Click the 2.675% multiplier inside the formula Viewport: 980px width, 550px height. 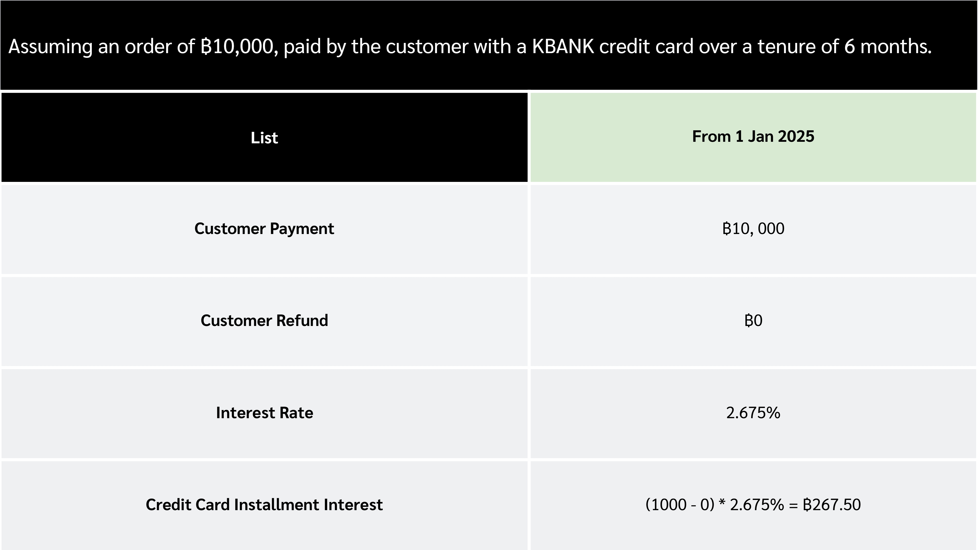click(x=757, y=505)
